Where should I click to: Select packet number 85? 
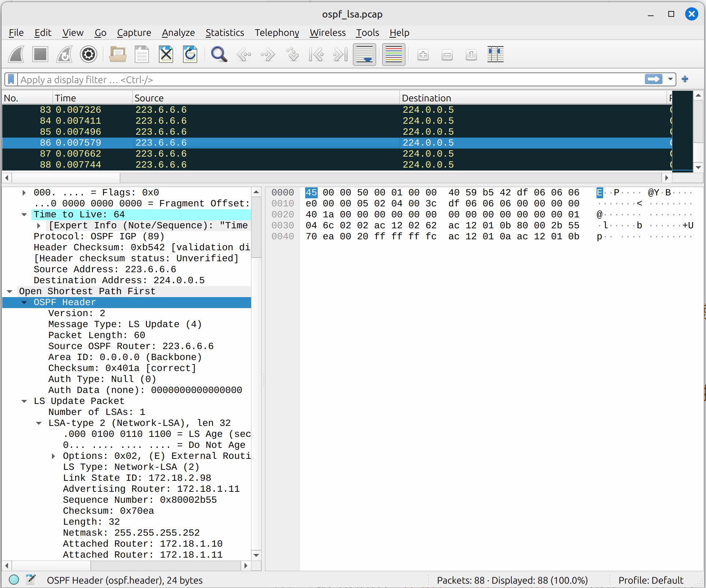tap(337, 132)
